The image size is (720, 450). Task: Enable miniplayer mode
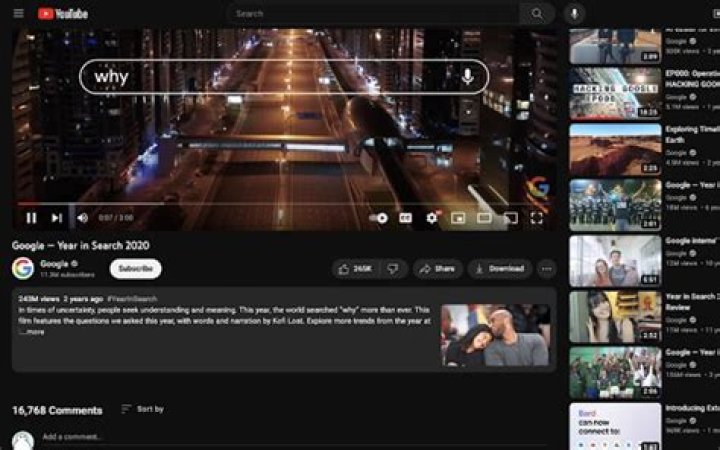point(458,218)
